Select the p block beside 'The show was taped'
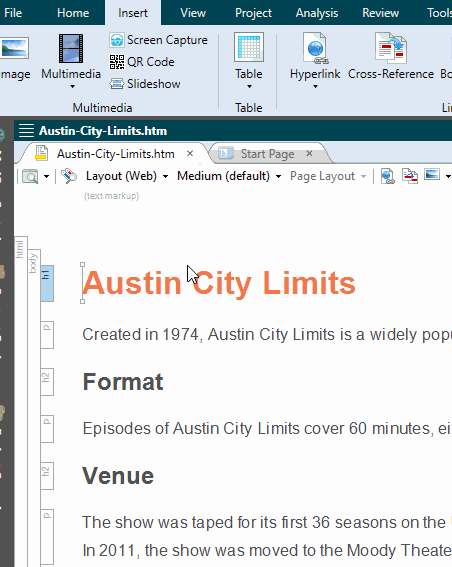 click(x=47, y=537)
